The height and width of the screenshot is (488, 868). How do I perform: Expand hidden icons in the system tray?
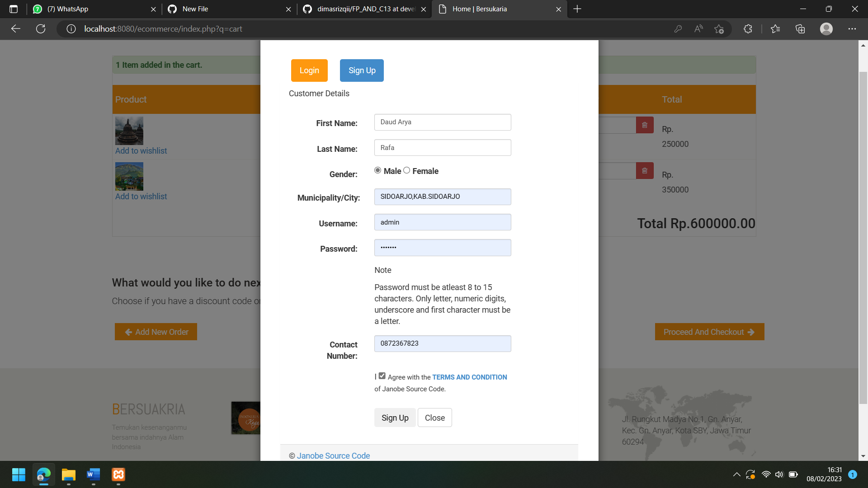coord(736,474)
